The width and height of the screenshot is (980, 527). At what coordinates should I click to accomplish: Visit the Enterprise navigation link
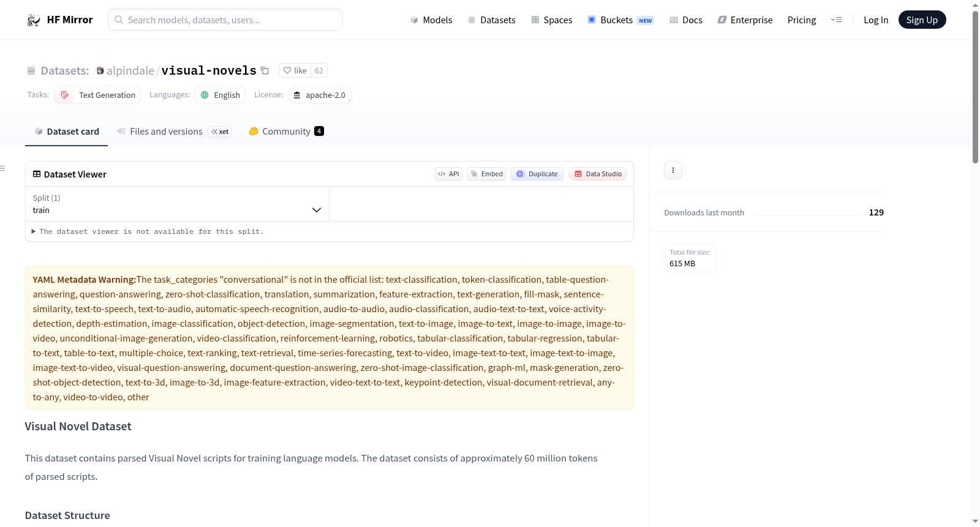pos(745,20)
